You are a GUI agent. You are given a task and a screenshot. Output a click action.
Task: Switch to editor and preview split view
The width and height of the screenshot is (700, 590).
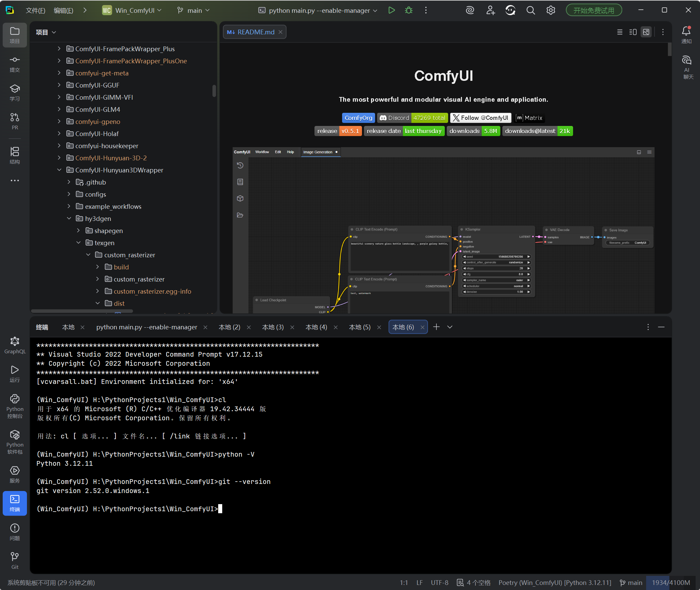pos(633,32)
